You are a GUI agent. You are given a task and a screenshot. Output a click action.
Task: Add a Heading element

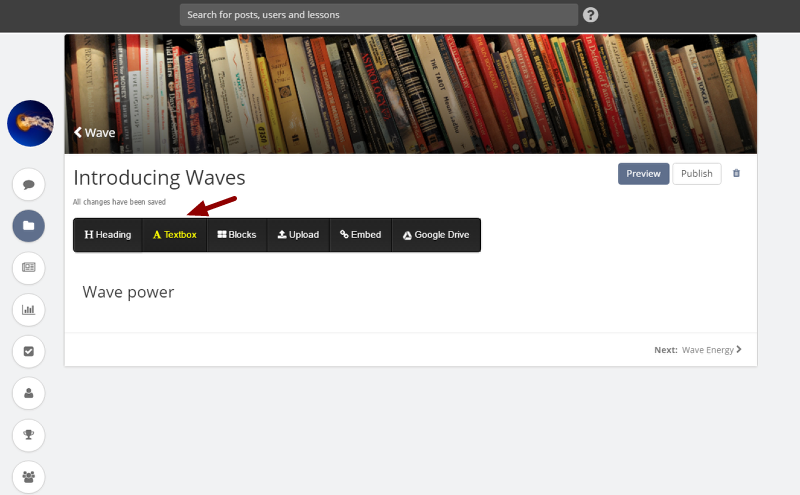tap(108, 235)
